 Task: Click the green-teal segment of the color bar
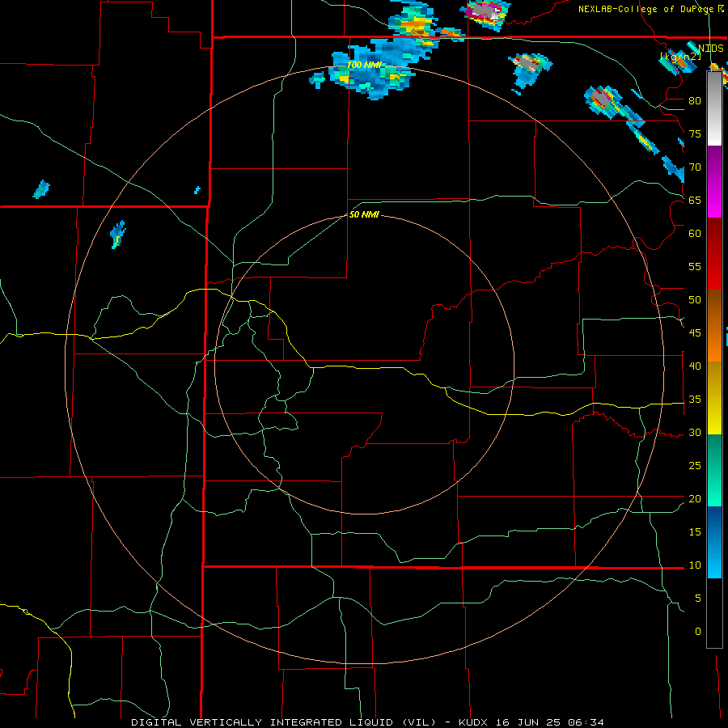pyautogui.click(x=714, y=470)
